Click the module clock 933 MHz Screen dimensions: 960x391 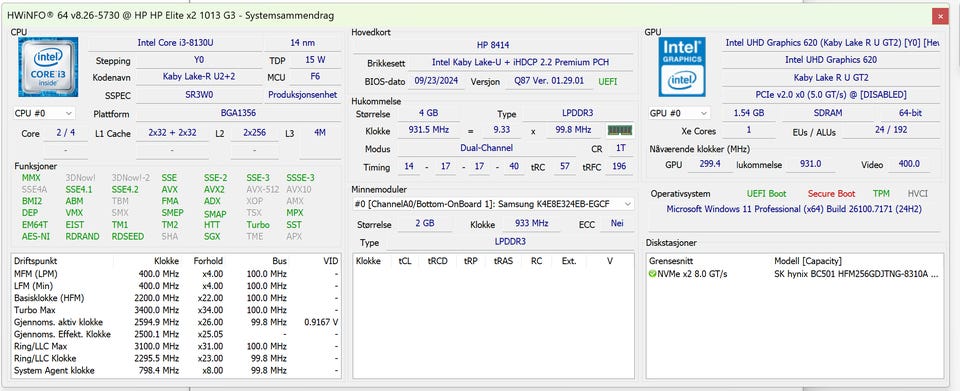tap(531, 224)
